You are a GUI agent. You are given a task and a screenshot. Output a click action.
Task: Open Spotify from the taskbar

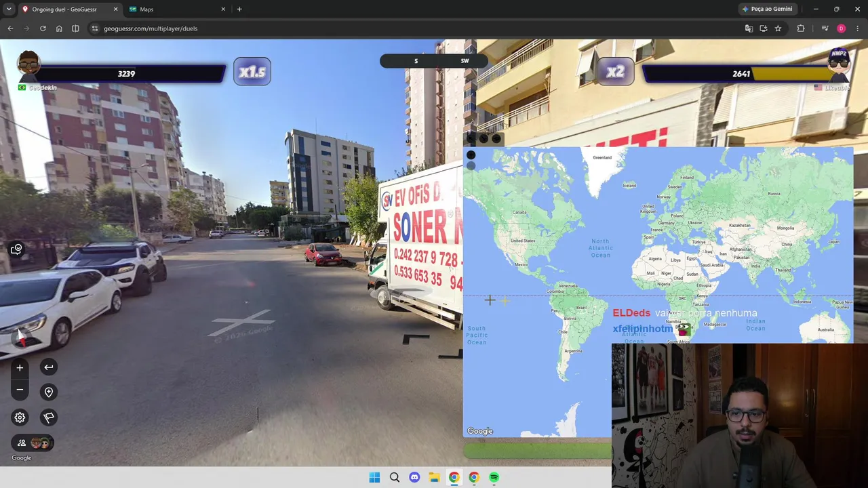click(x=494, y=477)
